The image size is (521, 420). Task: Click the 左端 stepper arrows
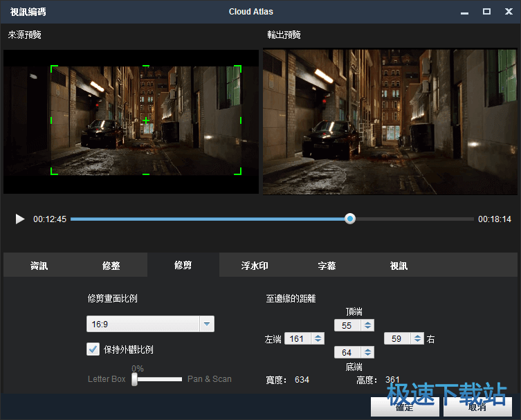[x=318, y=338]
